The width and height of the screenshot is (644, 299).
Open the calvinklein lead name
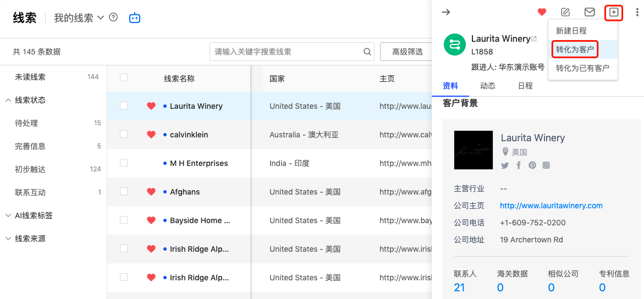click(189, 135)
